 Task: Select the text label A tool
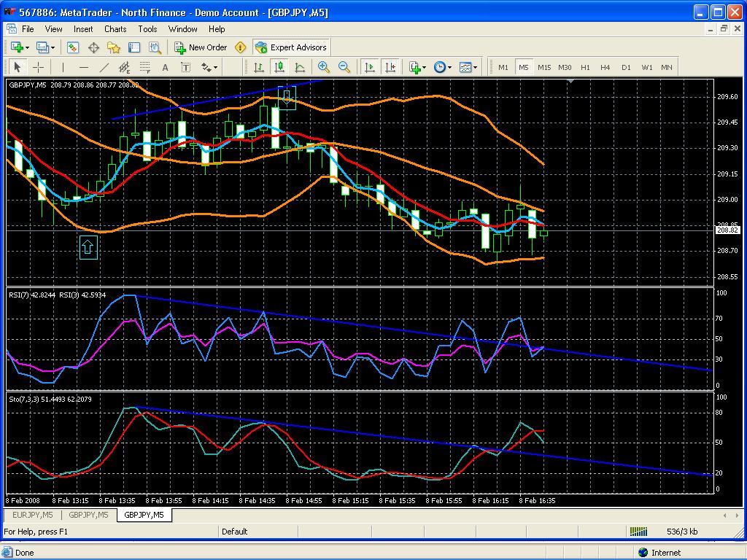[166, 67]
